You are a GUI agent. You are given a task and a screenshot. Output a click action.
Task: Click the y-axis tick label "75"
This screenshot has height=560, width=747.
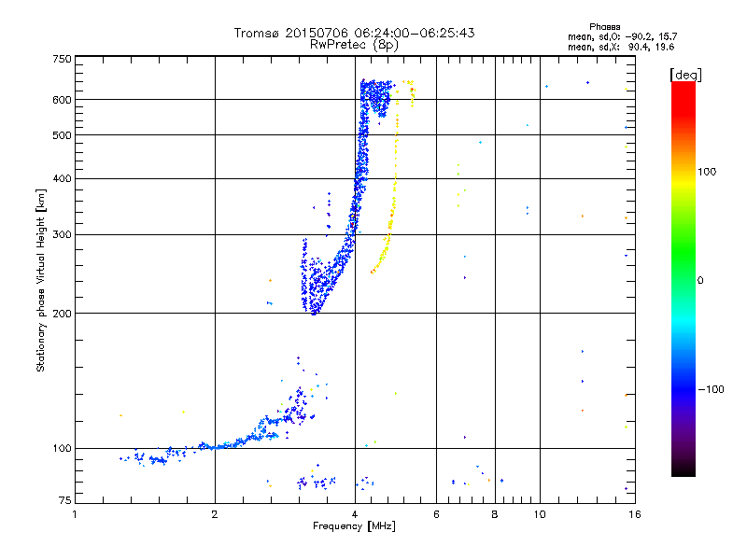65,500
